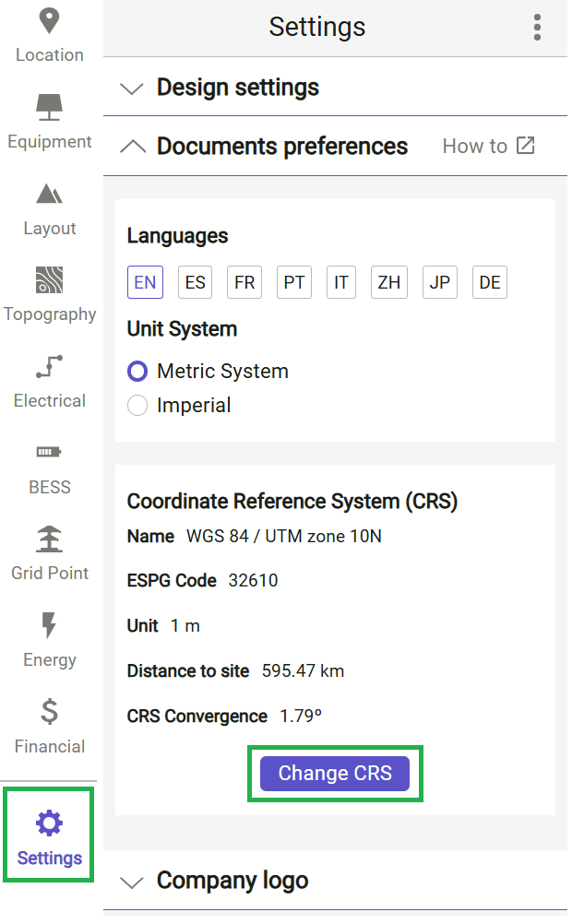Switch documents language to FR

point(244,282)
